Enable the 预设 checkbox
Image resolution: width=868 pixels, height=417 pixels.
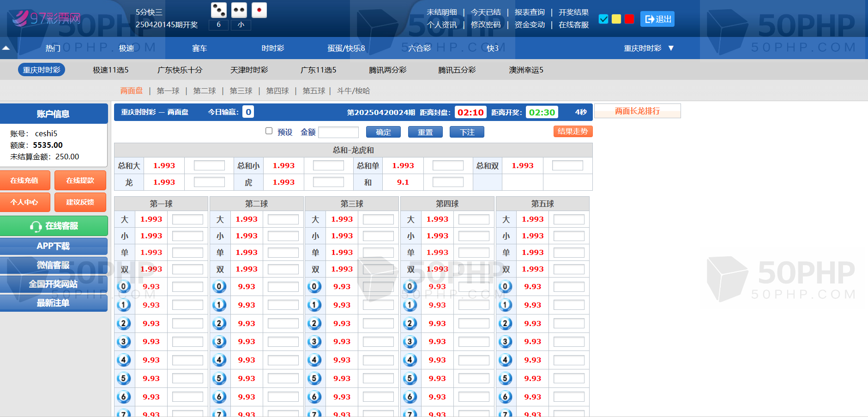269,131
